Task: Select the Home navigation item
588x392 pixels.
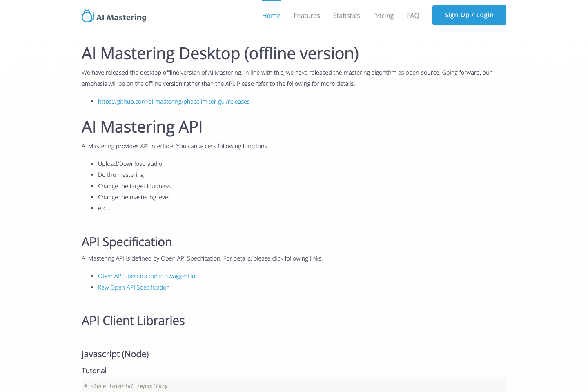Action: (271, 16)
